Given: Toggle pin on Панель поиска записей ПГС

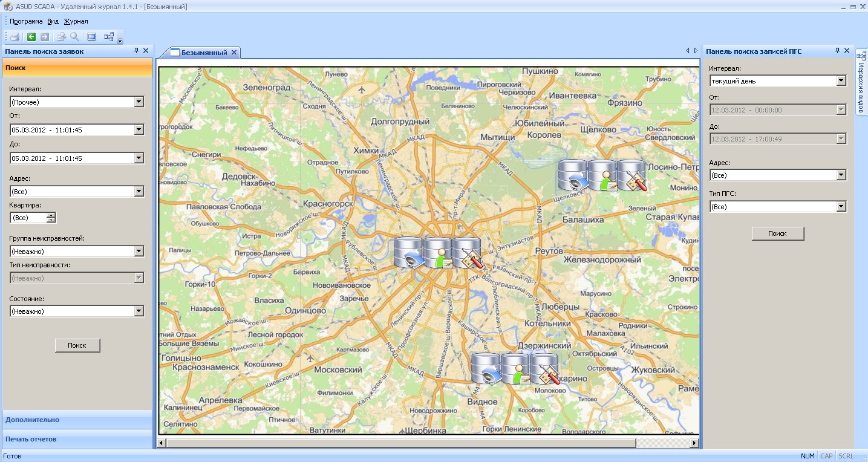Looking at the screenshot, I should pos(837,51).
